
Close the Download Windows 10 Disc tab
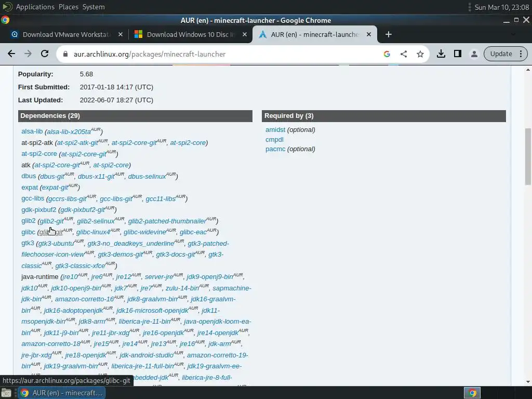[245, 34]
